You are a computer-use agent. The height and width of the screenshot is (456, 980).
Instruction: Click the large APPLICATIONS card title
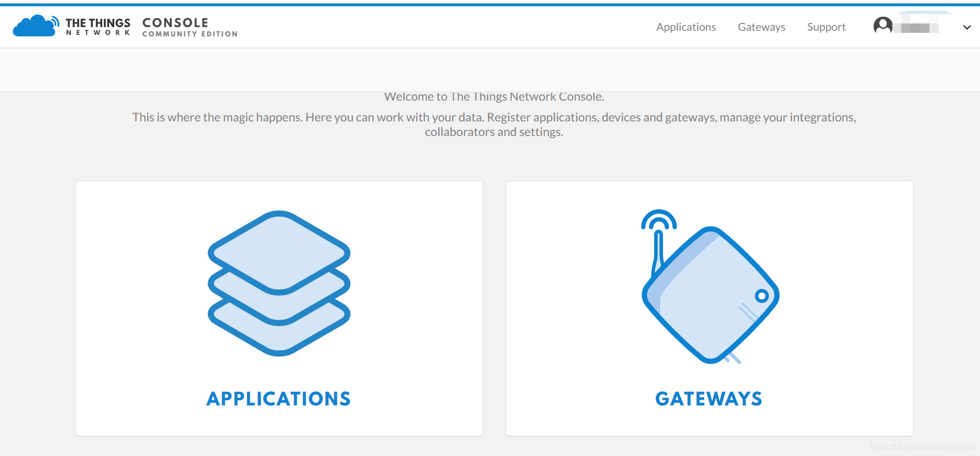[x=279, y=399]
